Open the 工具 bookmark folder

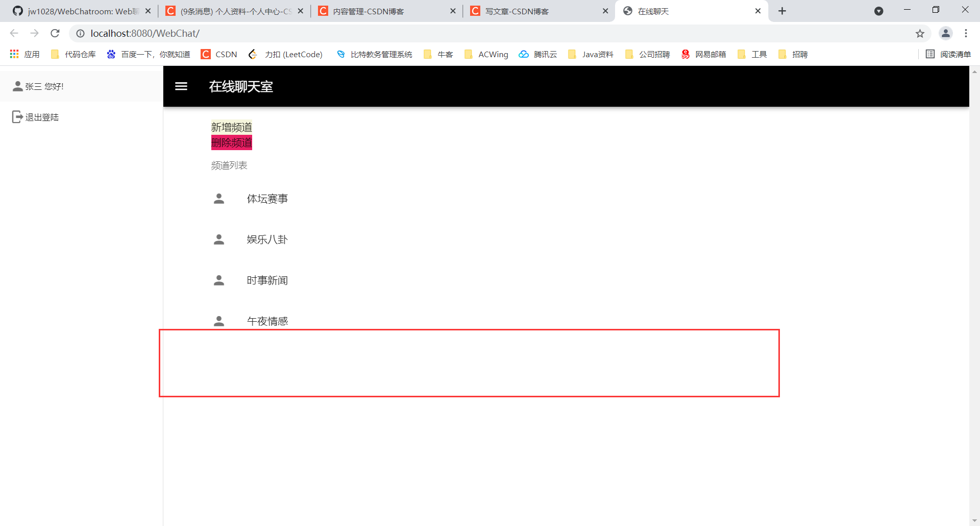tap(752, 54)
